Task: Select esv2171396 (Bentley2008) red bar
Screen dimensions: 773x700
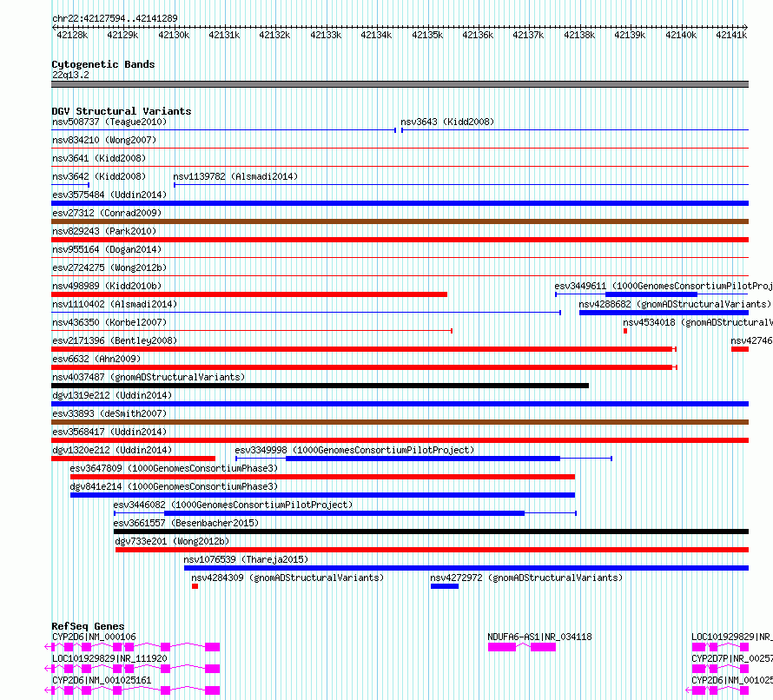Action: point(362,349)
